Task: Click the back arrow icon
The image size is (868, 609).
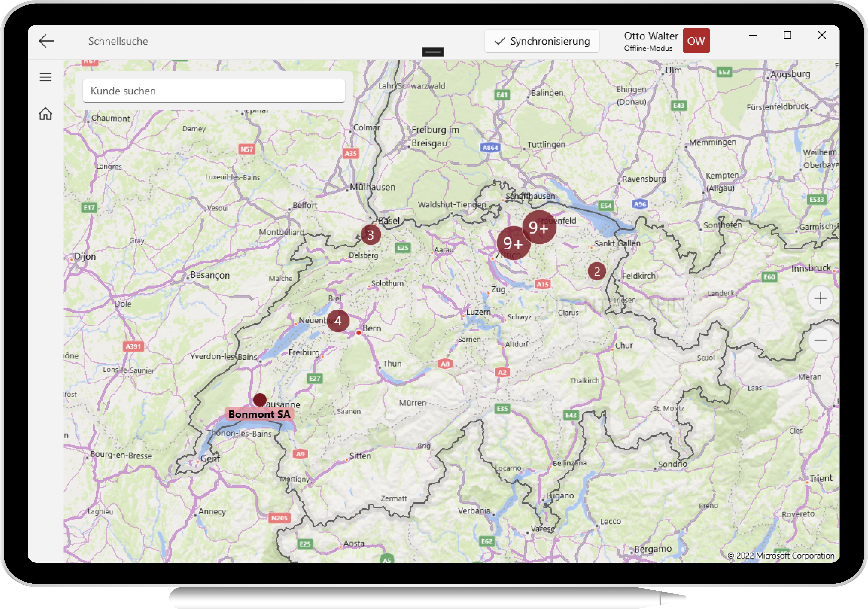Action: coord(46,41)
